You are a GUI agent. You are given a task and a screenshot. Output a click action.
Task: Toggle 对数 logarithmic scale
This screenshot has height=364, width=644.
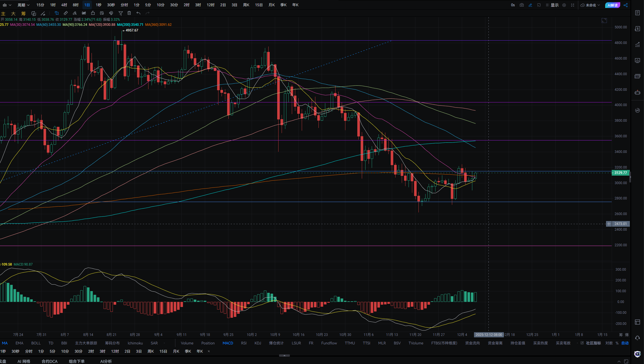pyautogui.click(x=609, y=343)
